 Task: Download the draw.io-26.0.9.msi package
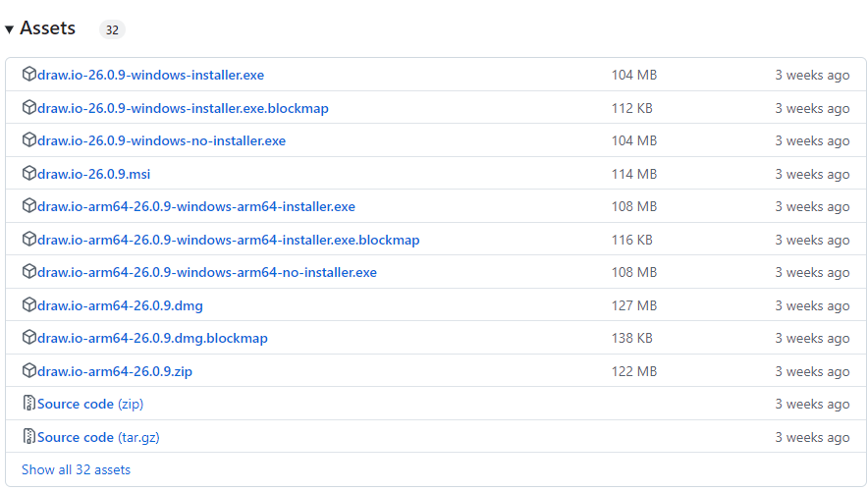(x=93, y=174)
